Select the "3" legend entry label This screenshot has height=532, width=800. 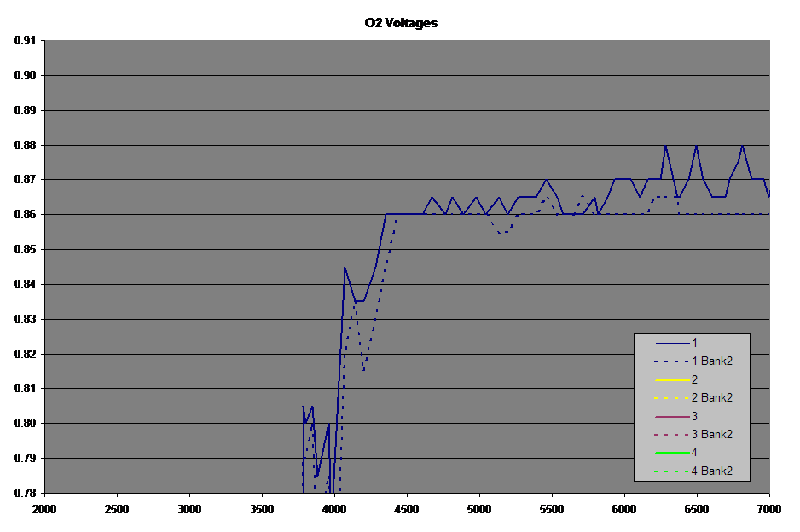coord(694,416)
